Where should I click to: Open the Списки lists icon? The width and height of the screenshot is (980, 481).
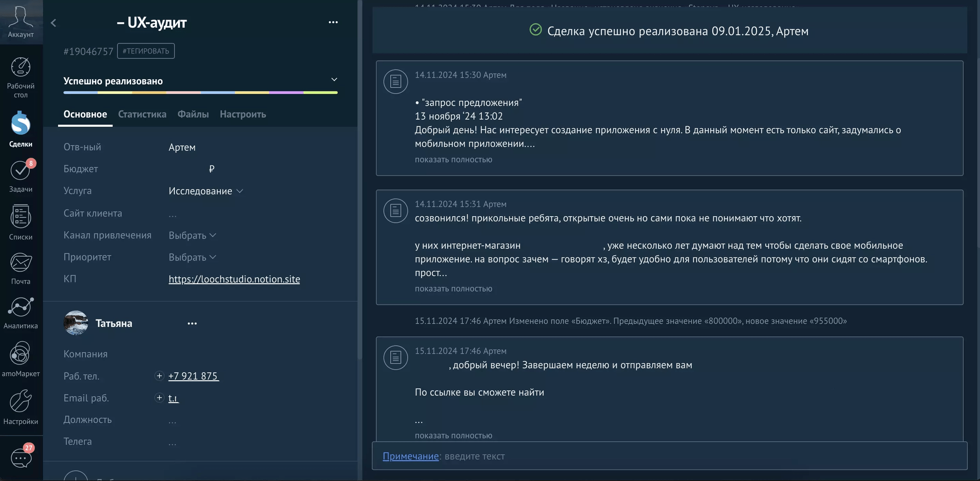[x=20, y=217]
